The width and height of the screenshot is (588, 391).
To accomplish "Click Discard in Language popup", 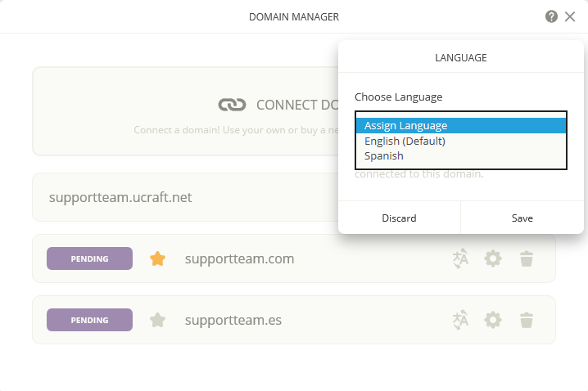I will [x=399, y=218].
